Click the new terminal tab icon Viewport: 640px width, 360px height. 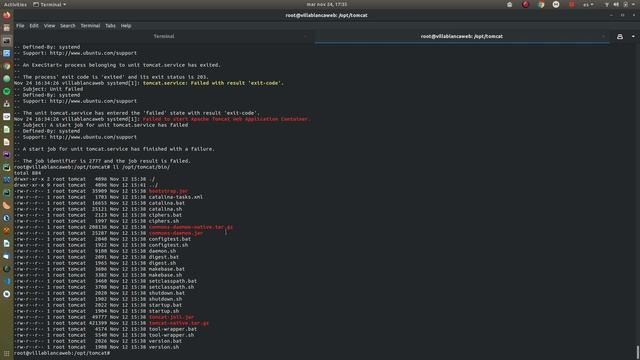[x=620, y=36]
